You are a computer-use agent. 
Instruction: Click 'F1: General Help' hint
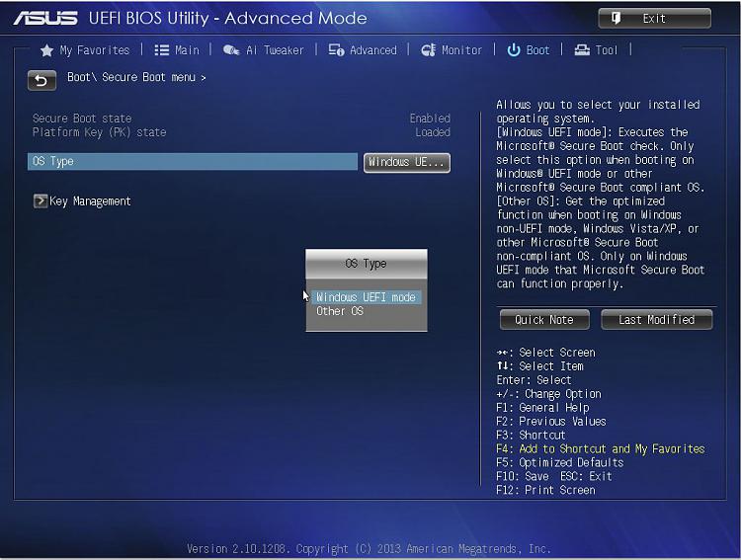click(x=542, y=407)
